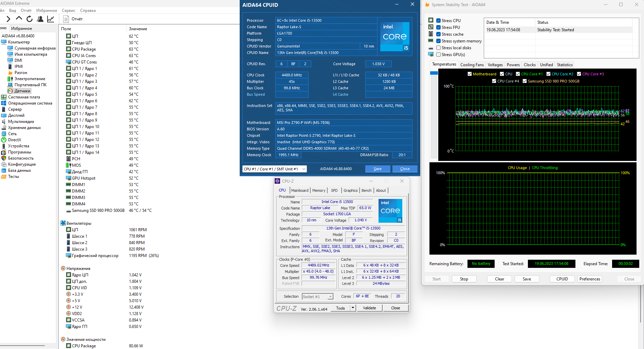644x349 pixels.
Task: Select the Датчики sensors entry
Action: (22, 91)
